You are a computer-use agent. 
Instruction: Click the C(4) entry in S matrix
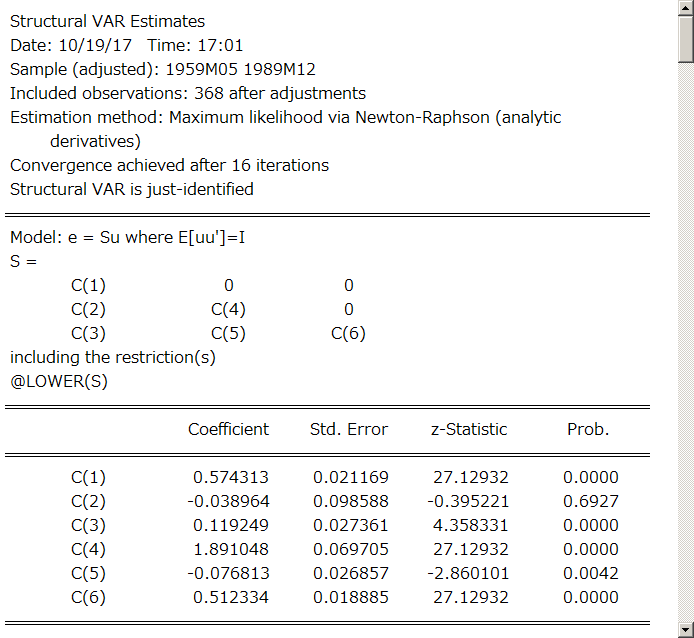228,309
